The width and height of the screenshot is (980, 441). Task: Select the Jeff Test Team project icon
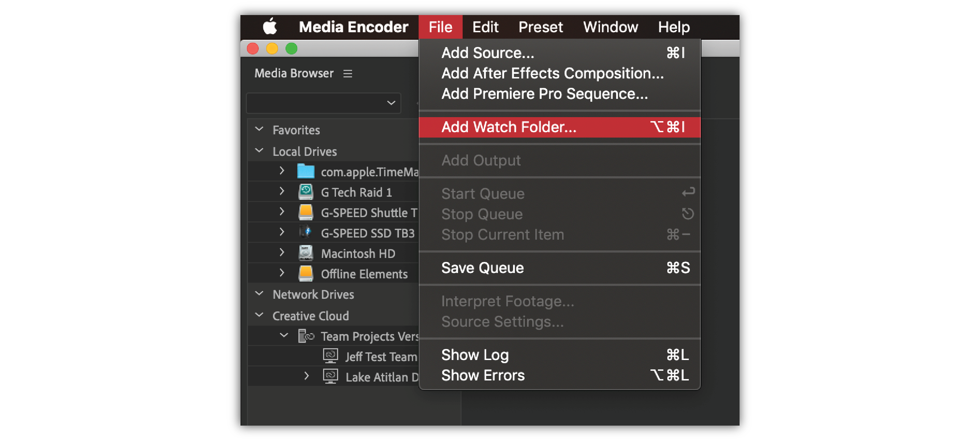pos(330,356)
